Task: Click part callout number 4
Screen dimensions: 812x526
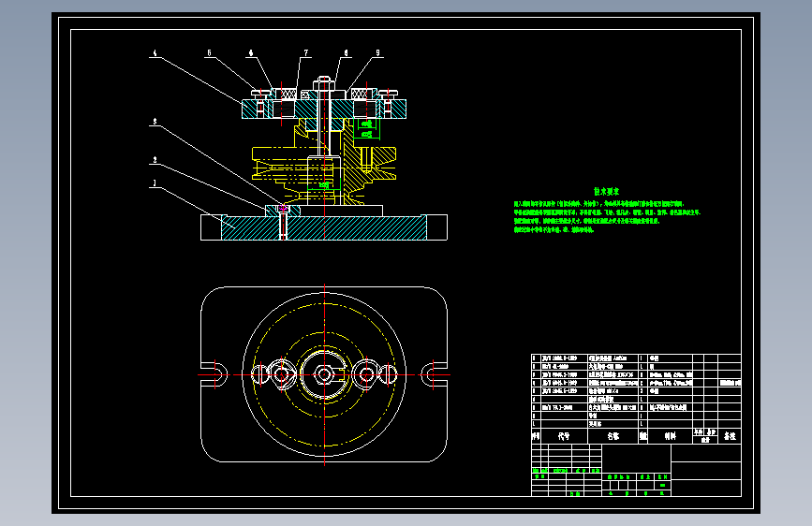Action: (155, 52)
